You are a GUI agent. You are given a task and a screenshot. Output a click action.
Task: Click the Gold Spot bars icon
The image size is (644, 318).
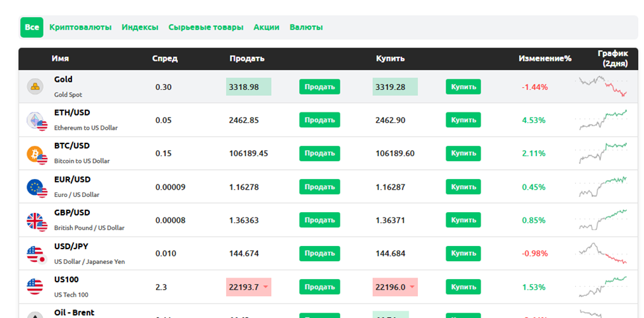click(x=35, y=87)
